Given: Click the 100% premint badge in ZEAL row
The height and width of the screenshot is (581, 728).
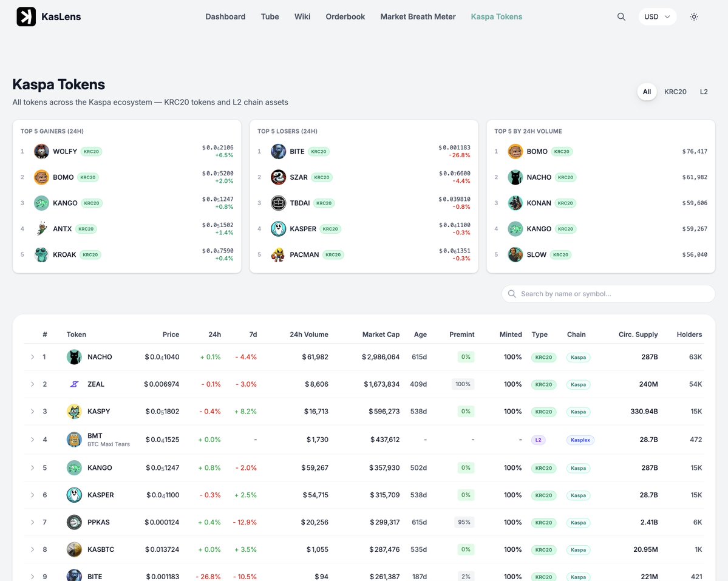Looking at the screenshot, I should pos(463,384).
